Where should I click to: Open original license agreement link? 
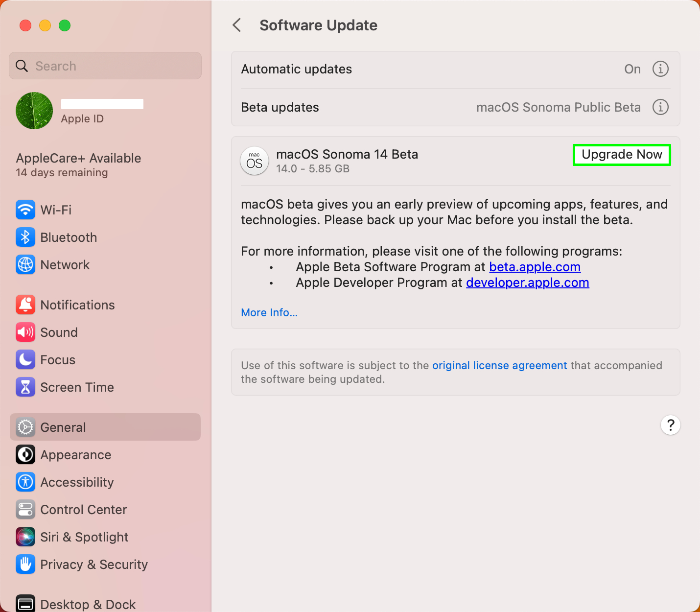[499, 365]
